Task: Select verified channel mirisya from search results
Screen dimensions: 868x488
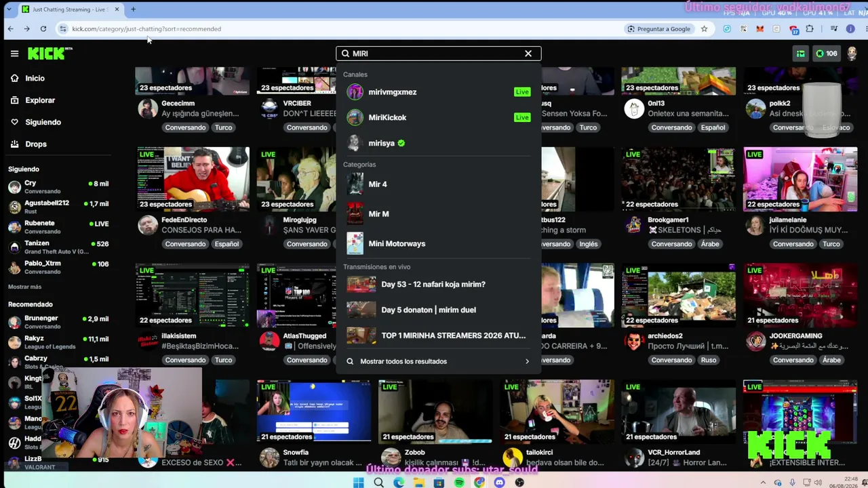Action: (438, 144)
